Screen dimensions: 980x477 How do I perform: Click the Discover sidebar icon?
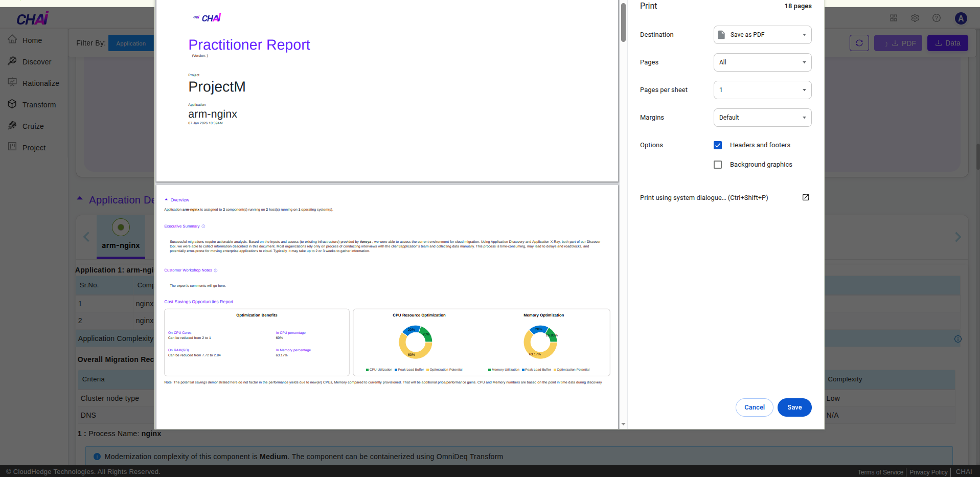pos(12,61)
